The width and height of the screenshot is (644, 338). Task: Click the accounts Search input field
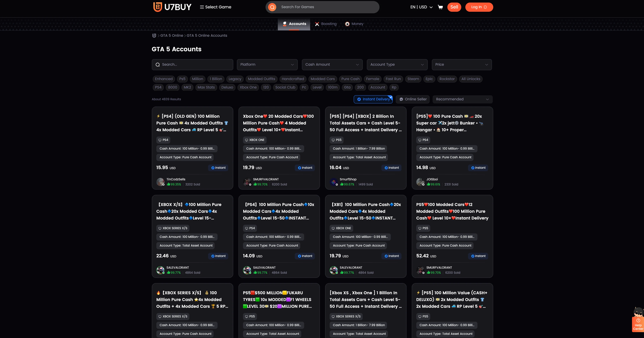coord(193,65)
